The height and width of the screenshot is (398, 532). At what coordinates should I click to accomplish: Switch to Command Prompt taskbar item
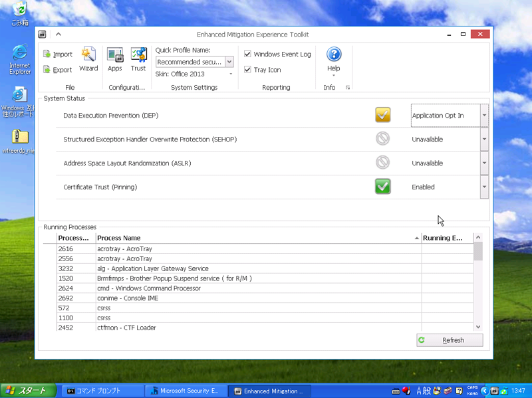(102, 391)
